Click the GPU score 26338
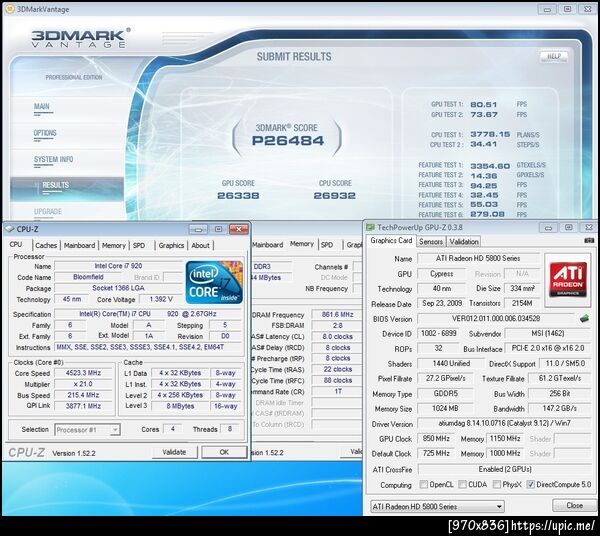 pos(238,196)
